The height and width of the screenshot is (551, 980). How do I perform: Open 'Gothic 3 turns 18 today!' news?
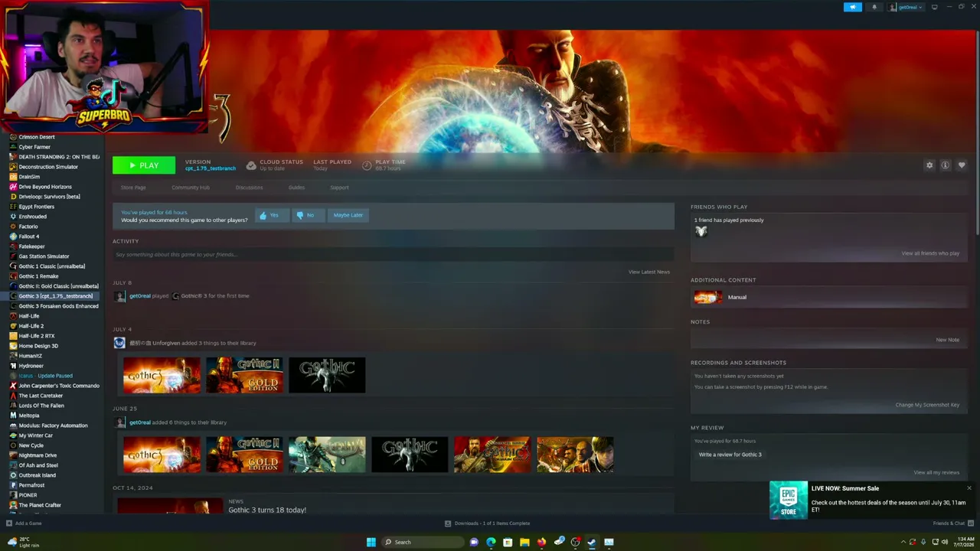click(x=267, y=510)
